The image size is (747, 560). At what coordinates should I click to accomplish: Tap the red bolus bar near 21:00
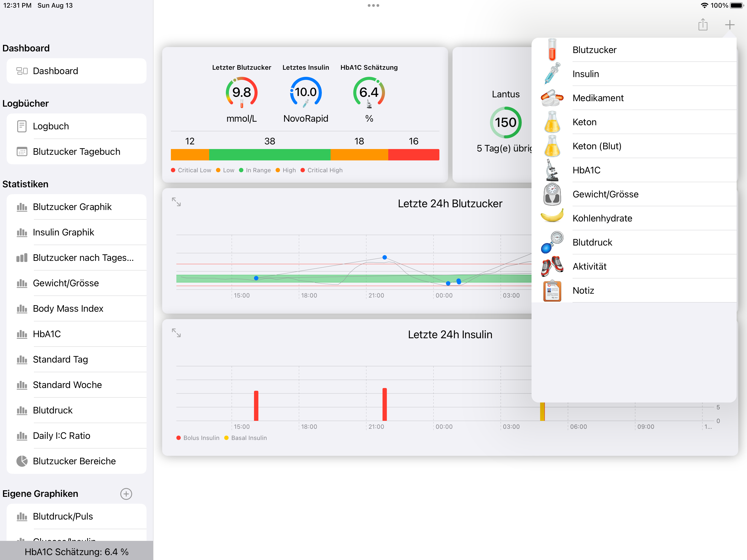(x=385, y=404)
